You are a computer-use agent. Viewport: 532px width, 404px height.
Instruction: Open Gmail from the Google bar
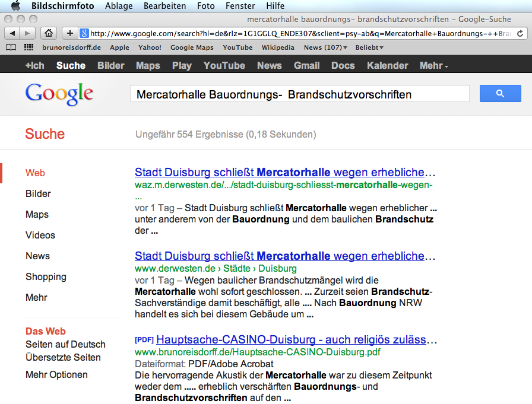coord(307,65)
